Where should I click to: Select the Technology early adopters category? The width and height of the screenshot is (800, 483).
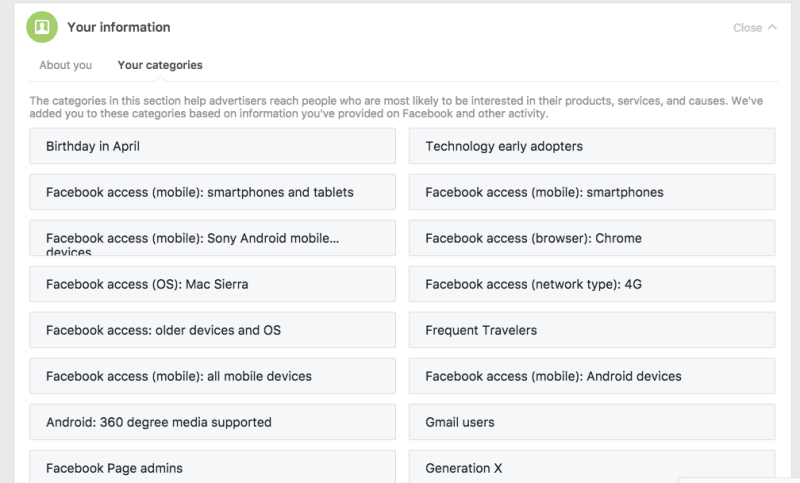coord(591,146)
